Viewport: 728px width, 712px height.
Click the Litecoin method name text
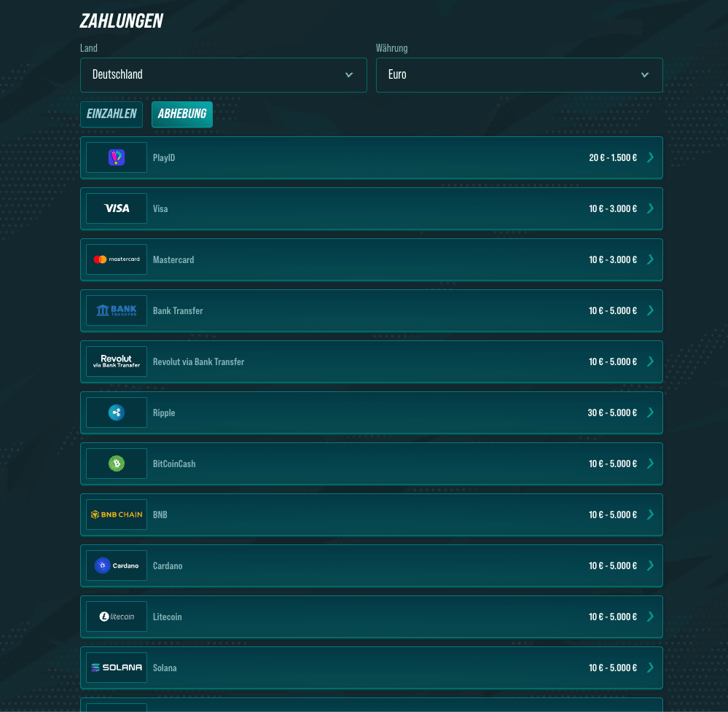[x=167, y=617]
